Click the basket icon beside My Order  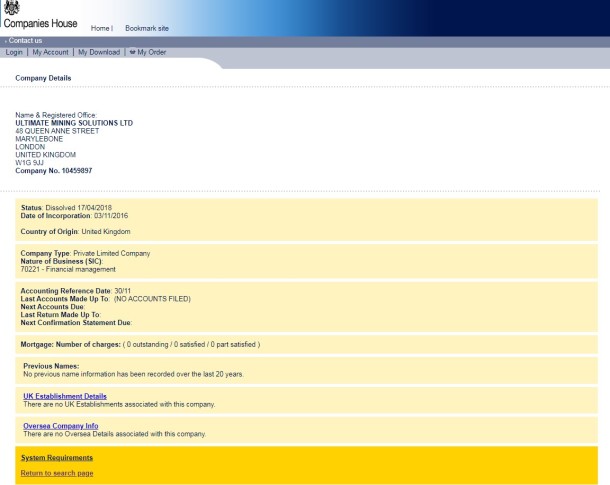point(132,52)
